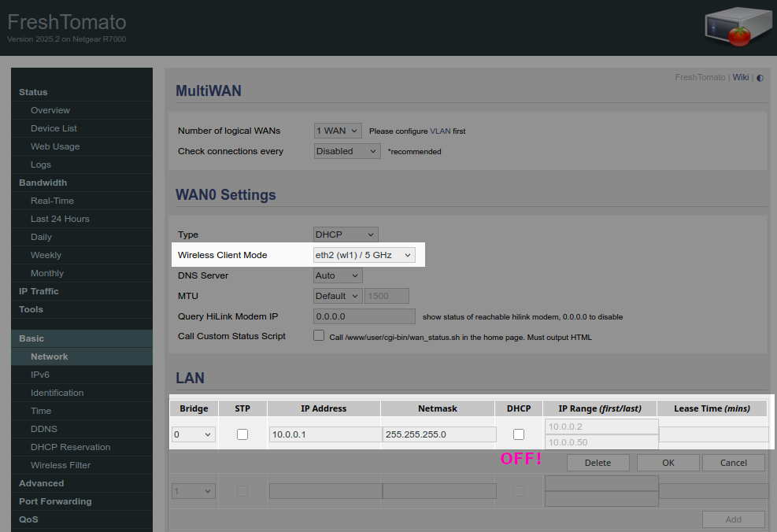
Task: Click the FreshTomato title heading
Action: [67, 22]
